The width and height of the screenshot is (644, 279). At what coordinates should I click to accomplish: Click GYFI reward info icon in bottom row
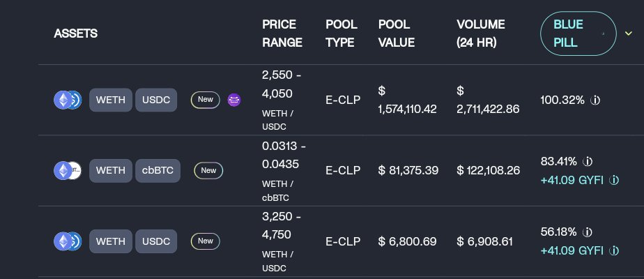coord(614,250)
